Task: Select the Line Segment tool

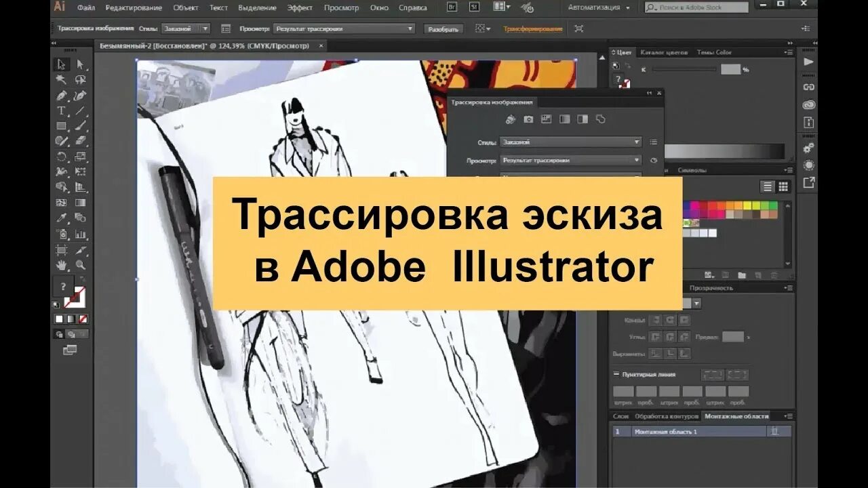Action: pos(80,110)
